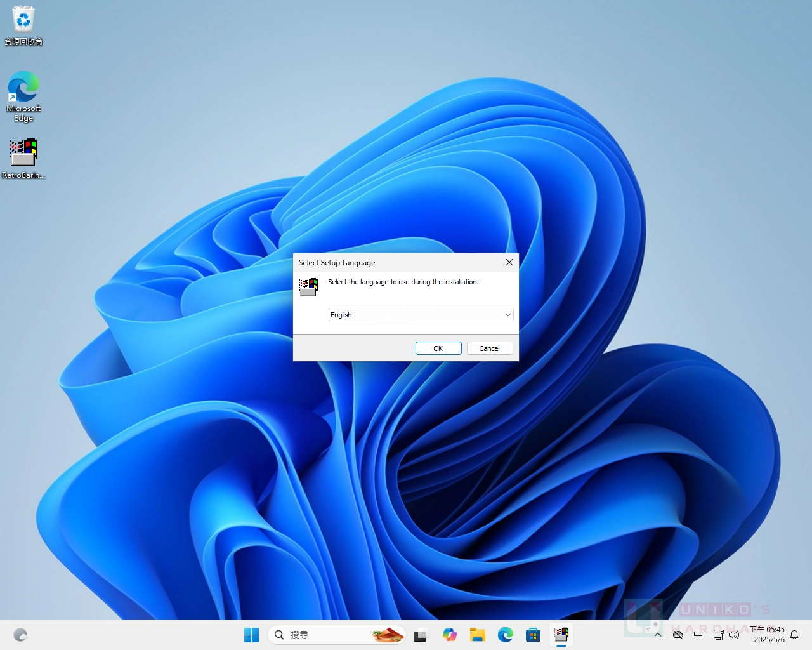Select the RetroBar installer desktop icon
Viewport: 812px width, 650px height.
click(x=23, y=159)
